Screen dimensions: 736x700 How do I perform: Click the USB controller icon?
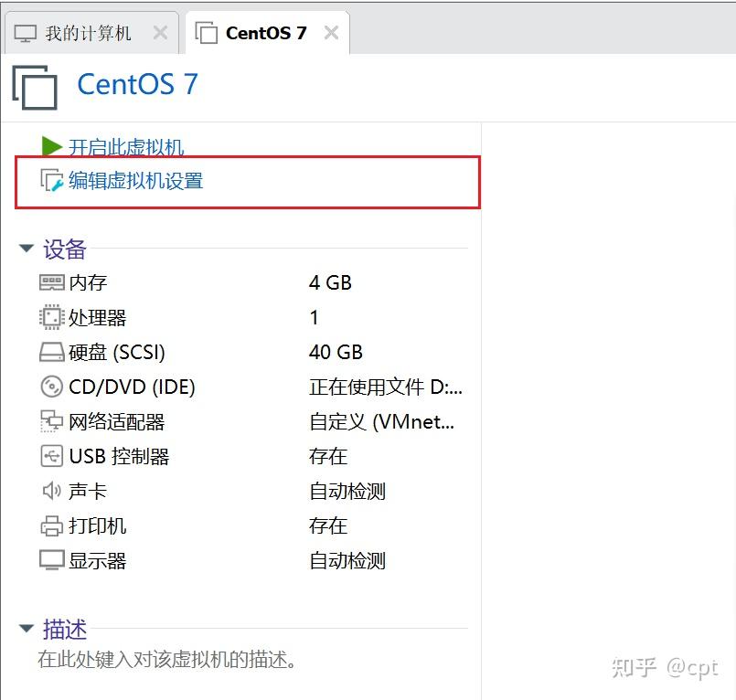51,456
